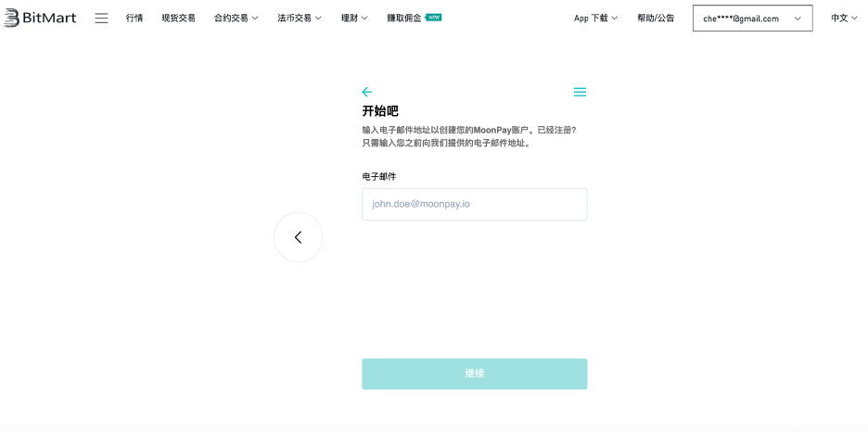Click the BitMart logo

42,18
